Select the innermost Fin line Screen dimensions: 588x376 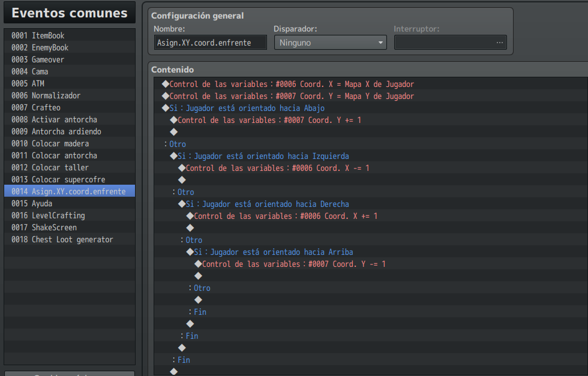(371, 312)
